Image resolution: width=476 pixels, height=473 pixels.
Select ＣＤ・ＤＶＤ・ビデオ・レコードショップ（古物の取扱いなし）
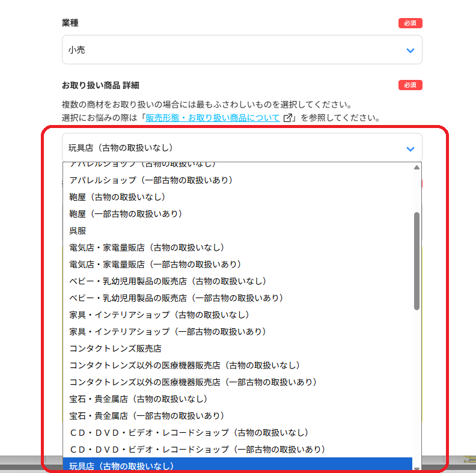(x=189, y=433)
